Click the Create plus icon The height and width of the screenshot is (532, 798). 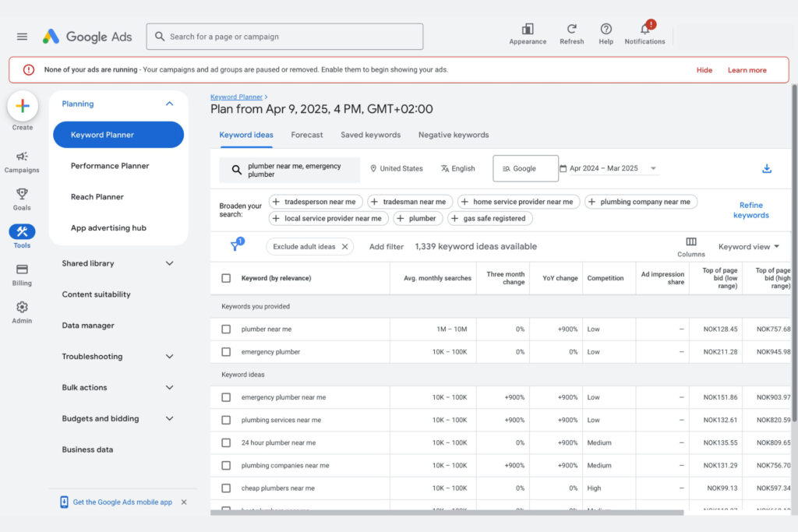[x=21, y=104]
